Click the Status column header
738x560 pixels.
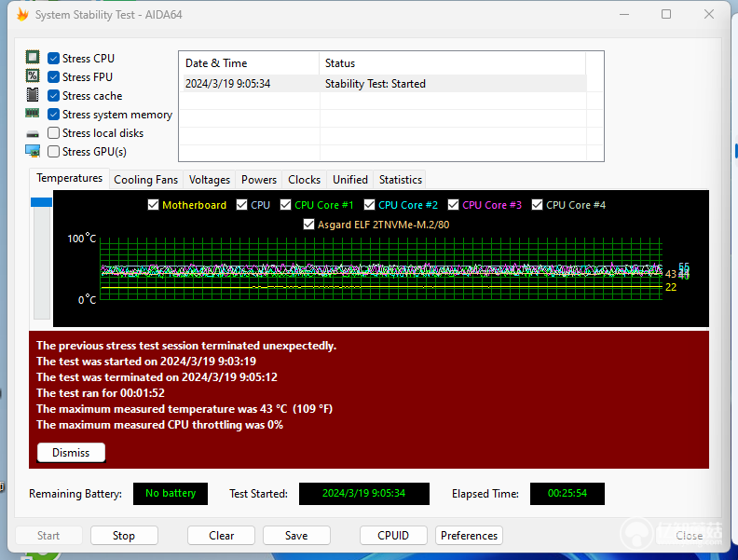[x=453, y=63]
